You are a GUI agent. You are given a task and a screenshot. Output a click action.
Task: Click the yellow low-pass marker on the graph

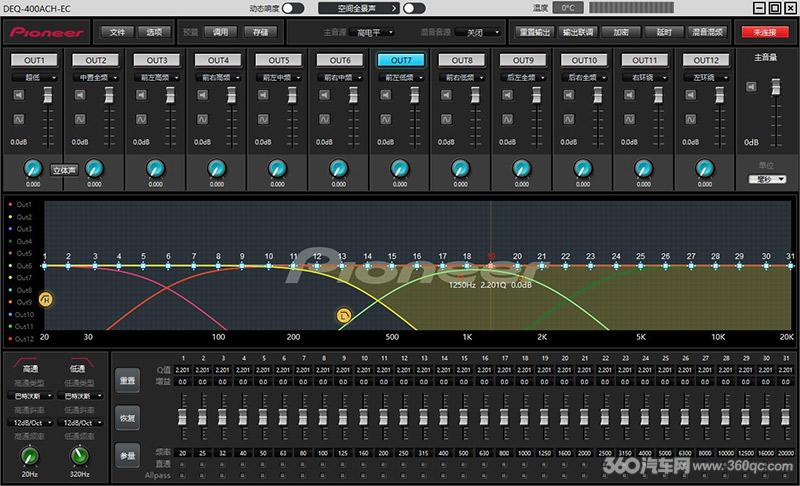[344, 316]
